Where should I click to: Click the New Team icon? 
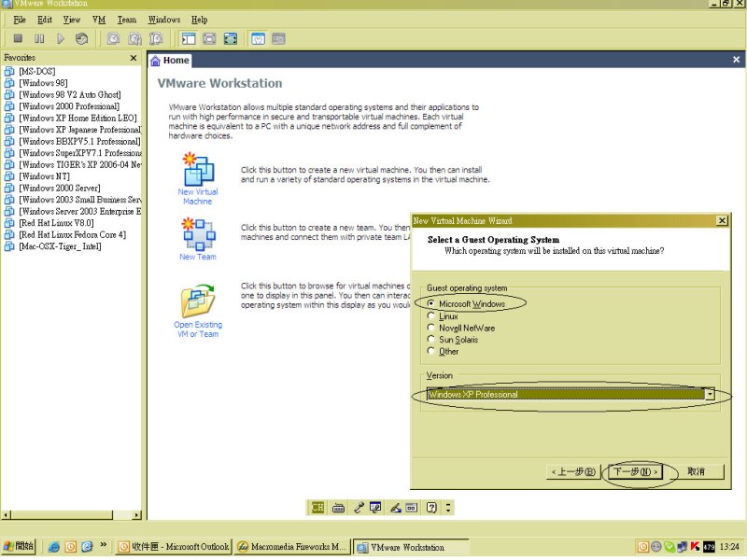(199, 234)
